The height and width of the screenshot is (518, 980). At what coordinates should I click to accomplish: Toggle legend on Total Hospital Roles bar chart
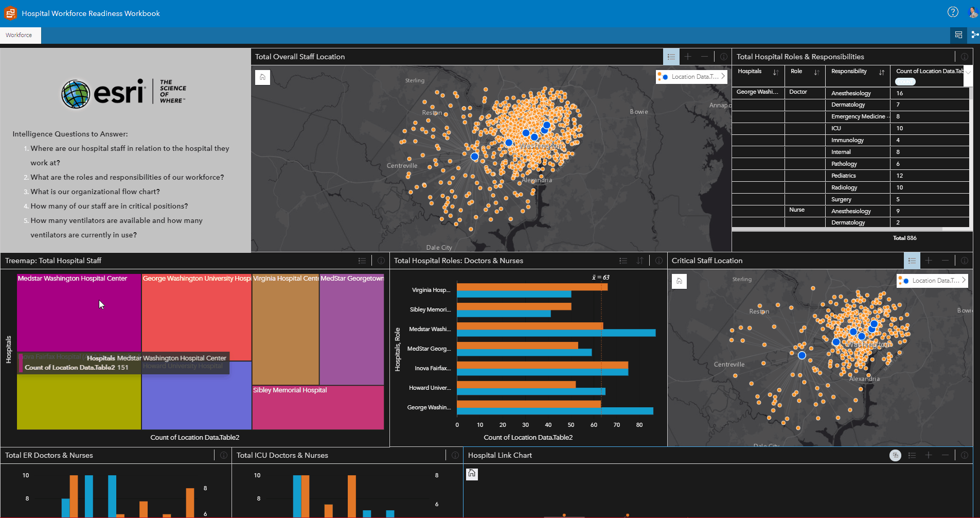[623, 261]
